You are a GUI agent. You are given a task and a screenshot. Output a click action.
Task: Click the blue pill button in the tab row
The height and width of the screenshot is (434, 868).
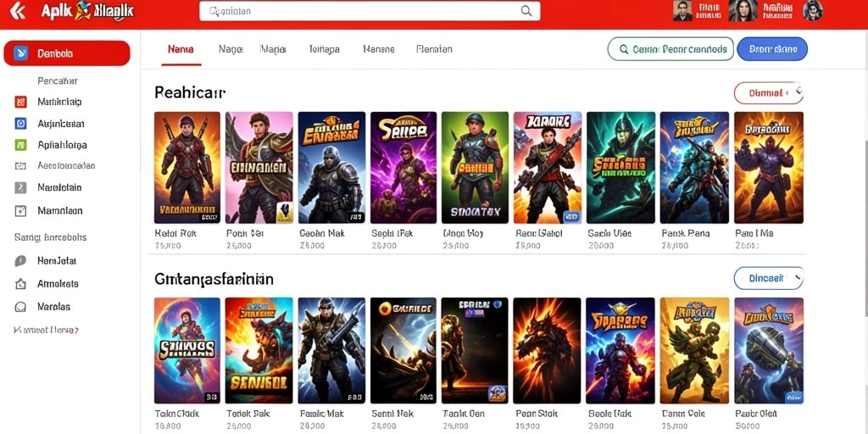click(772, 48)
